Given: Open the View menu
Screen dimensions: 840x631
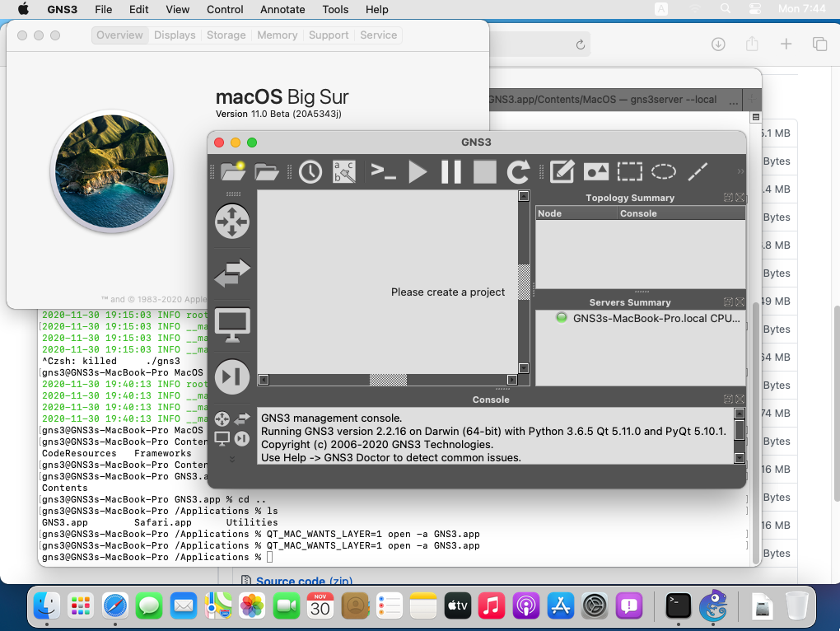Looking at the screenshot, I should [x=177, y=10].
